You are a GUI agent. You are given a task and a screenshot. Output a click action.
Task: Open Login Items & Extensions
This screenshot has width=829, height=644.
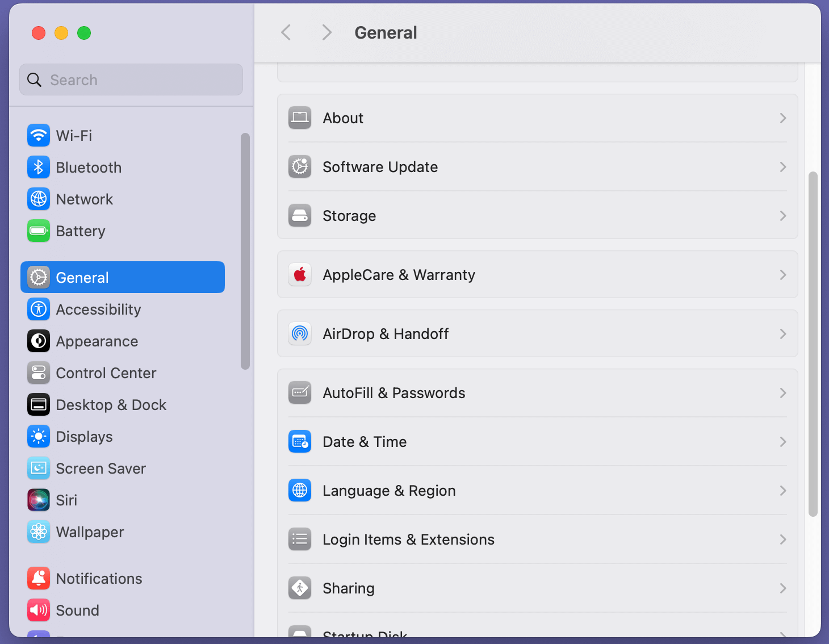click(538, 539)
